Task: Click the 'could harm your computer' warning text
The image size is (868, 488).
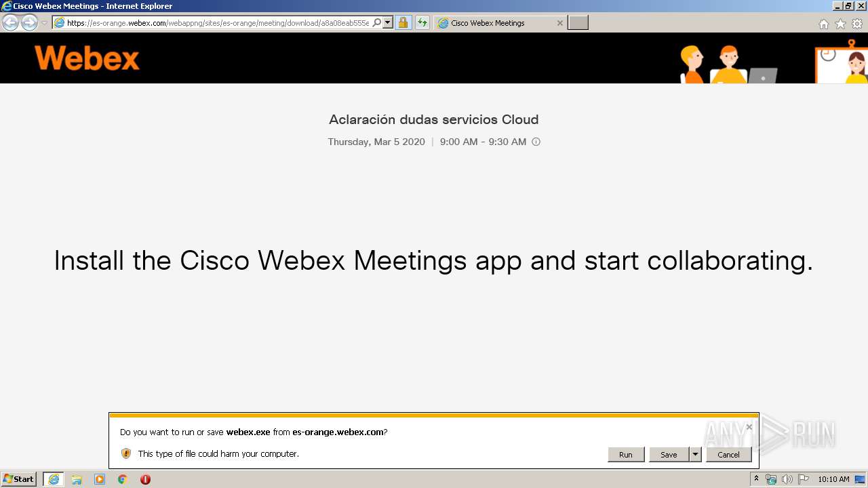Action: pyautogui.click(x=218, y=454)
